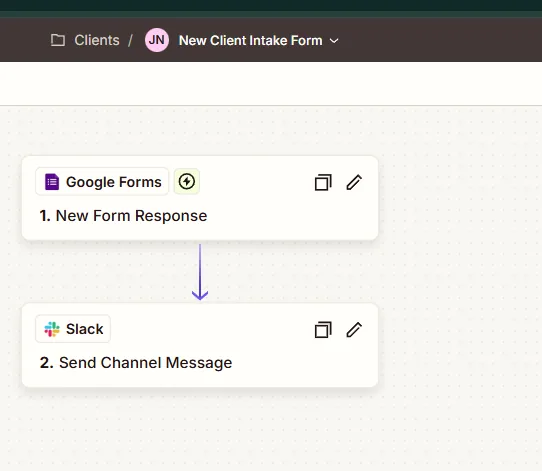Screen dimensions: 542x471
Task: Duplicate the Slack step
Action: (x=323, y=329)
